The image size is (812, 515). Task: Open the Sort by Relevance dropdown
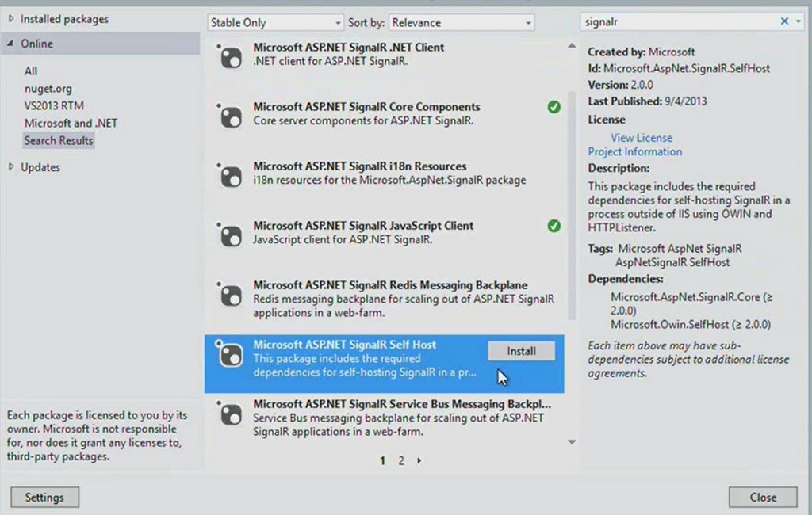461,22
